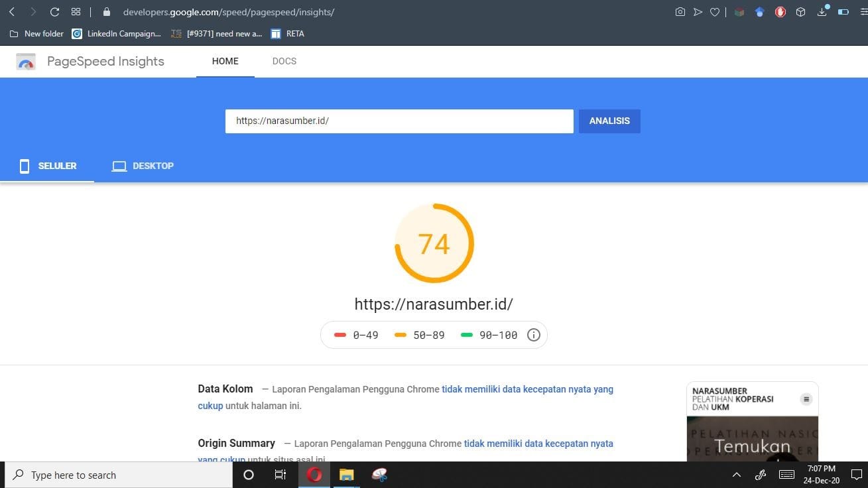The height and width of the screenshot is (488, 868).
Task: Open My Flow via the paper plane icon
Action: click(698, 11)
